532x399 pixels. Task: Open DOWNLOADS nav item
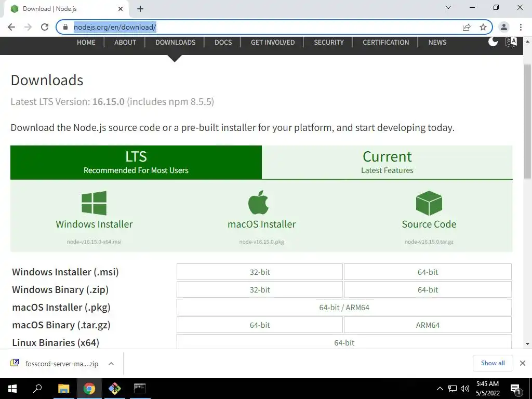click(176, 43)
